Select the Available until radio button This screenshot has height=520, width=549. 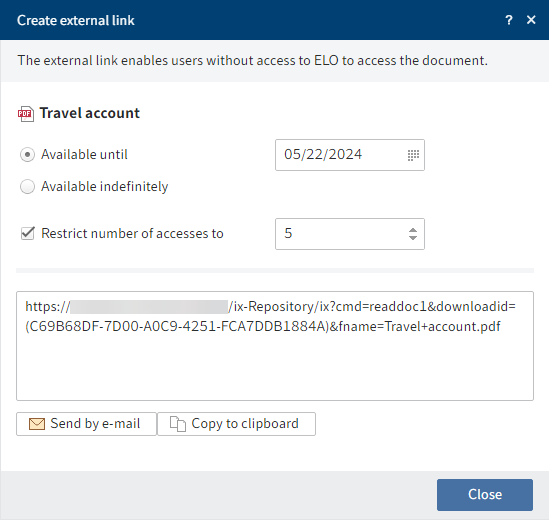[27, 155]
